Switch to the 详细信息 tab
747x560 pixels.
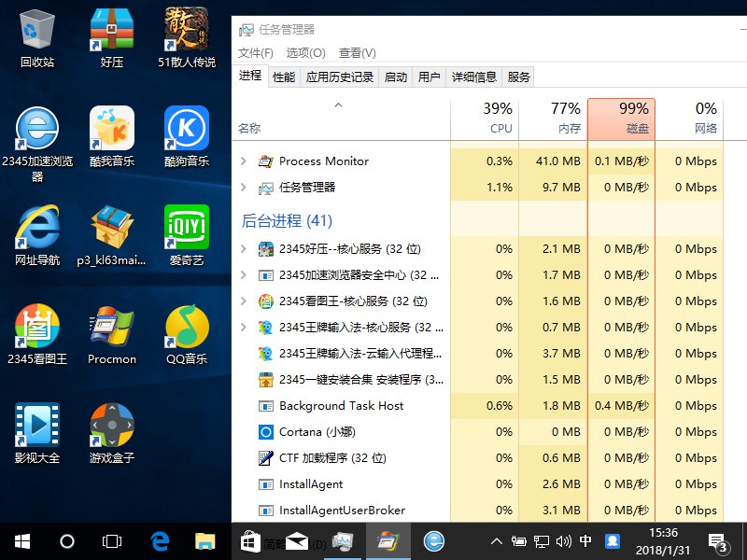[x=474, y=77]
